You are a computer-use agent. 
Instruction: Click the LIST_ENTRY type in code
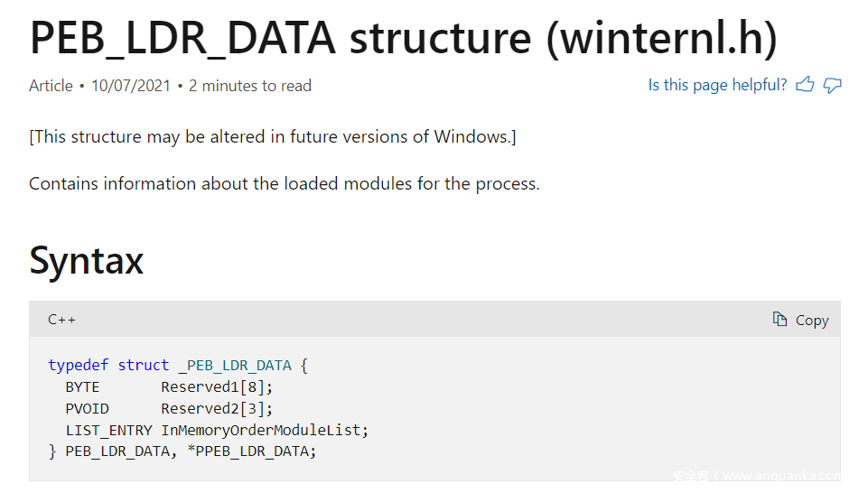pos(109,430)
